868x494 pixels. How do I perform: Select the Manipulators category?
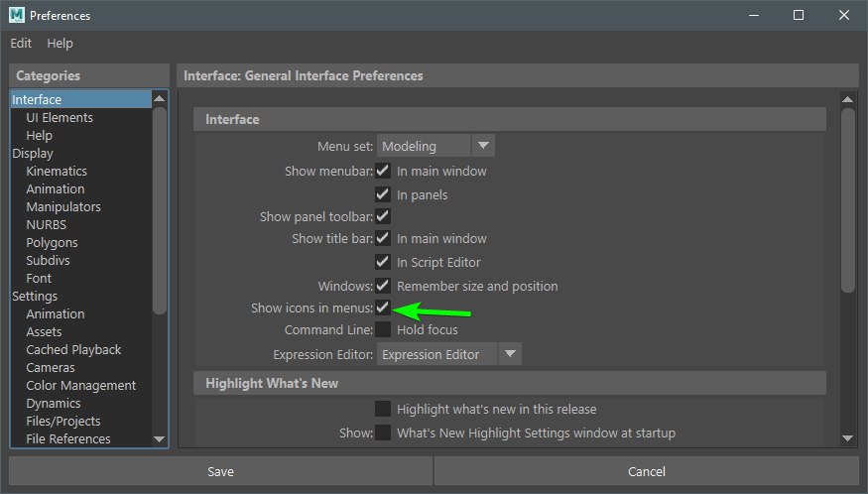point(63,206)
